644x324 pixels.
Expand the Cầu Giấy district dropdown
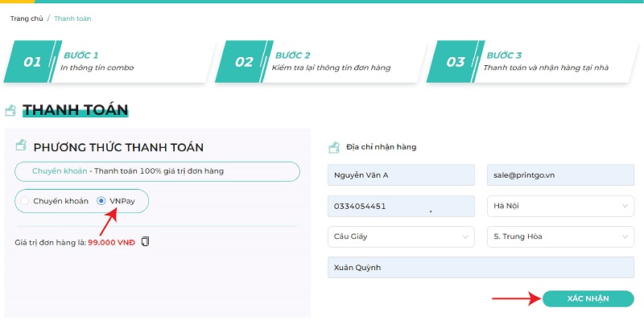[x=401, y=237]
